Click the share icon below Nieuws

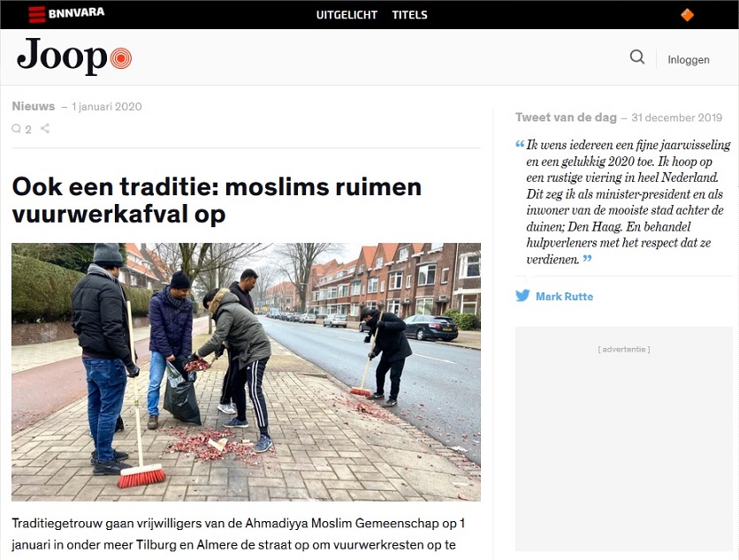click(x=45, y=128)
